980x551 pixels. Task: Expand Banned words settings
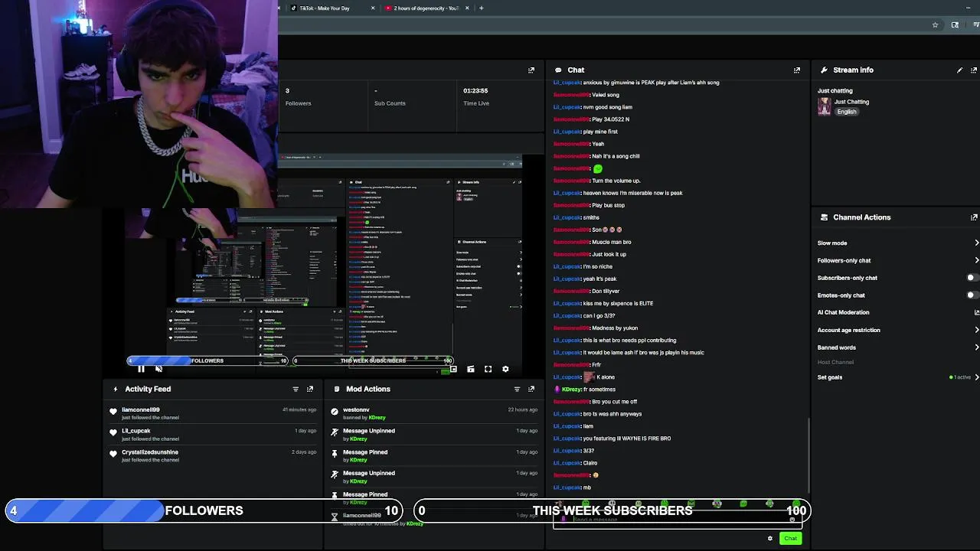[x=976, y=347]
